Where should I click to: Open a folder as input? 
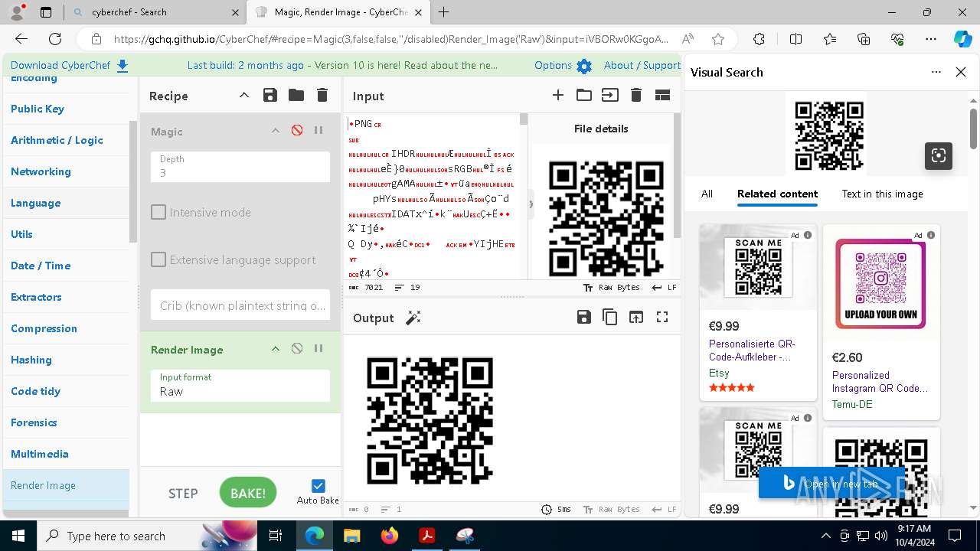[x=584, y=95]
